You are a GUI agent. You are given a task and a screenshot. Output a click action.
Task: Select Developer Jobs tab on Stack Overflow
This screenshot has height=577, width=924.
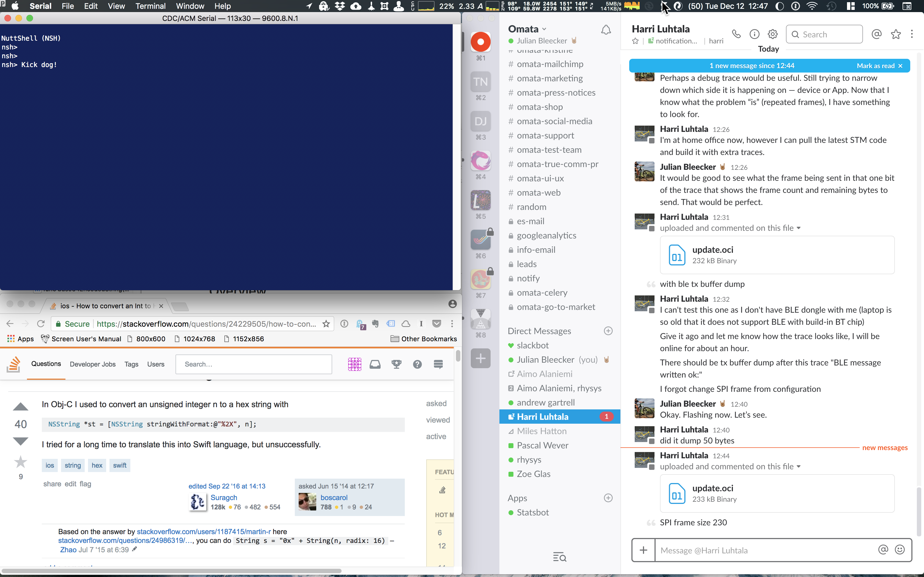[x=92, y=364]
